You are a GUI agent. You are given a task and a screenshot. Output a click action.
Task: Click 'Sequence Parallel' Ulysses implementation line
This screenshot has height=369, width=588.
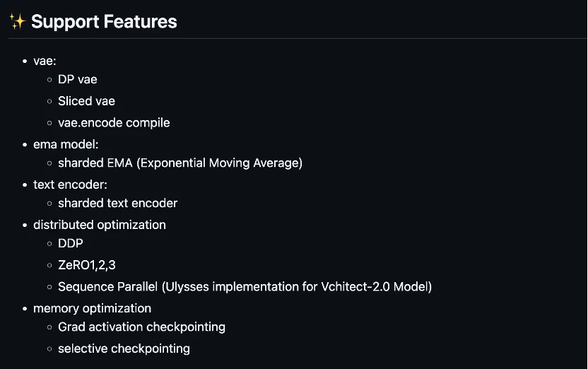tap(245, 286)
